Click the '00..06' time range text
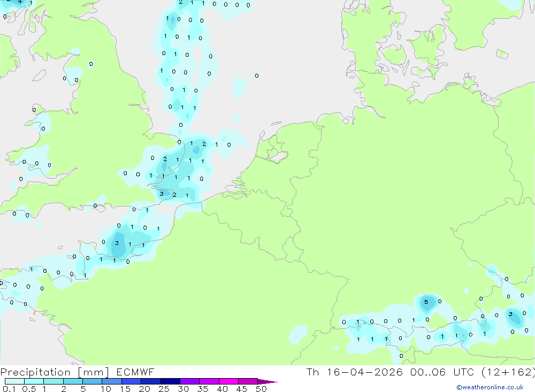The image size is (535, 392). coord(428,372)
